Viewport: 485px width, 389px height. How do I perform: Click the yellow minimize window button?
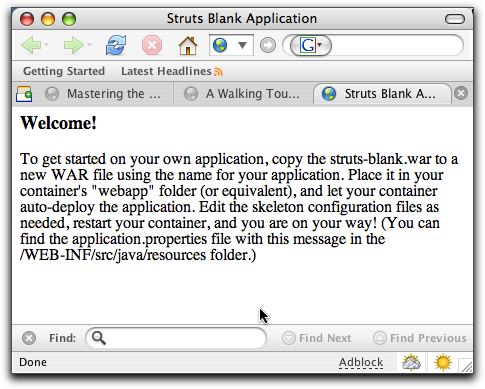tap(48, 19)
